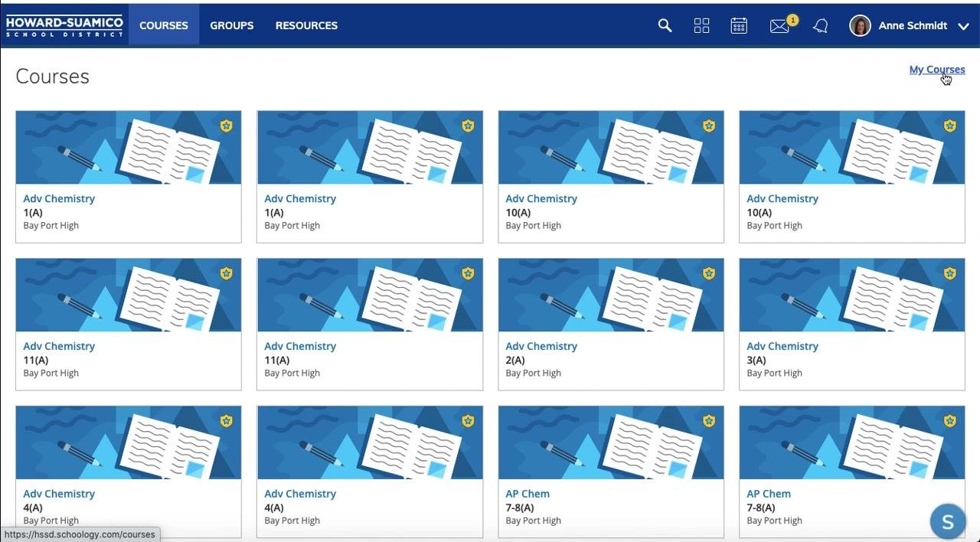Click the '3(A)' section label
This screenshot has width=980, height=542.
click(756, 360)
